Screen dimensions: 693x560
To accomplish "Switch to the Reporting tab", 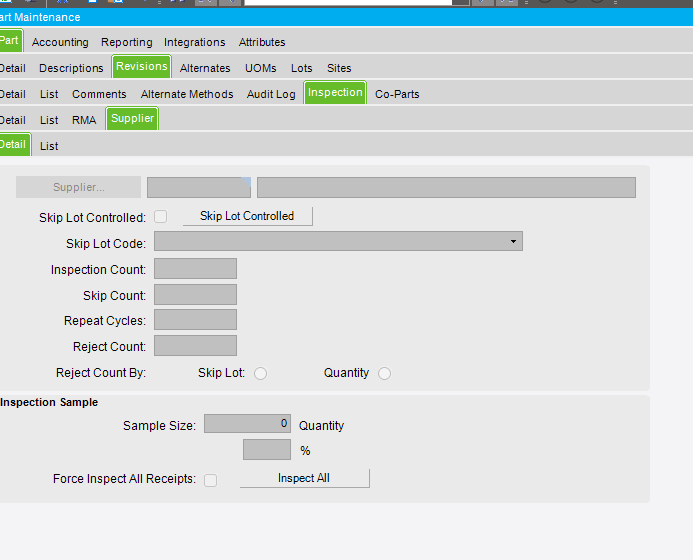I will coord(126,42).
